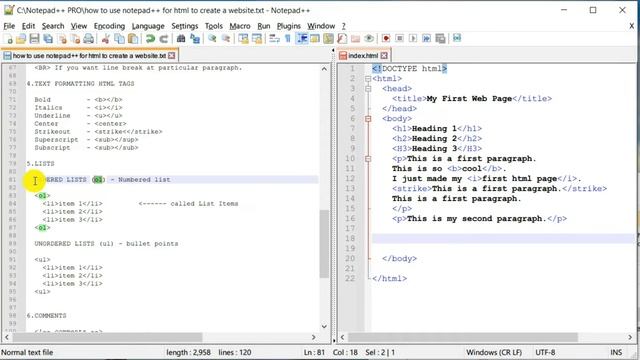Screen dimensions: 640x360
Task: Open the Plugins menu
Action: [289, 26]
